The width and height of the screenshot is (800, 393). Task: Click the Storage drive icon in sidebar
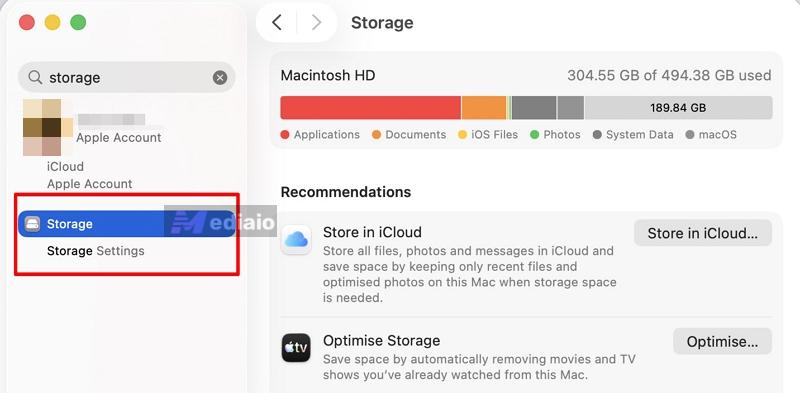pyautogui.click(x=32, y=224)
